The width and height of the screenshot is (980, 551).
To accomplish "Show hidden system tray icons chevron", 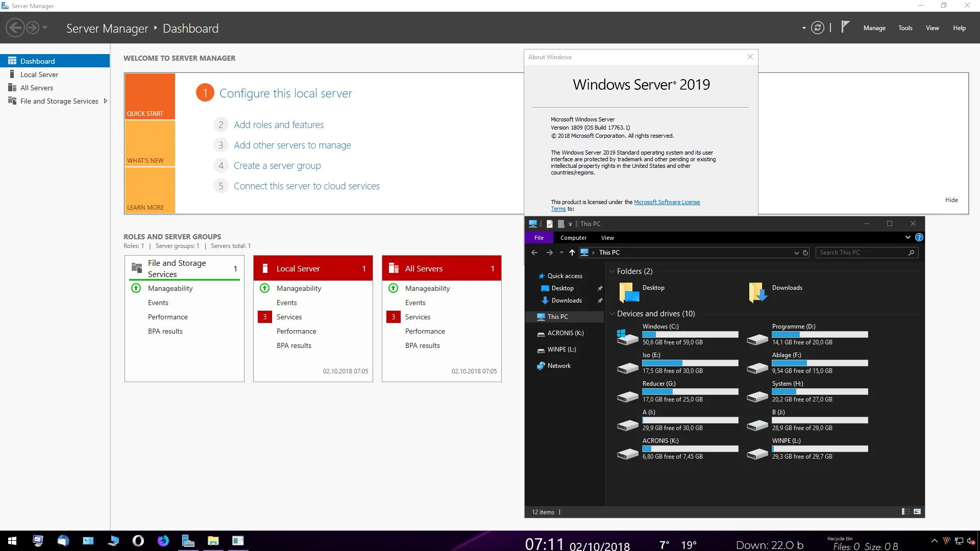I will point(934,541).
